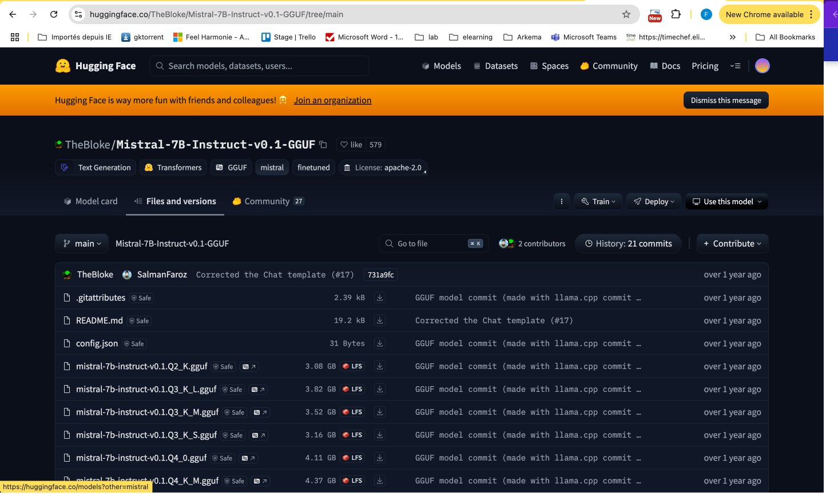Click the Transformers tag
The height and width of the screenshot is (504, 838).
click(x=173, y=168)
